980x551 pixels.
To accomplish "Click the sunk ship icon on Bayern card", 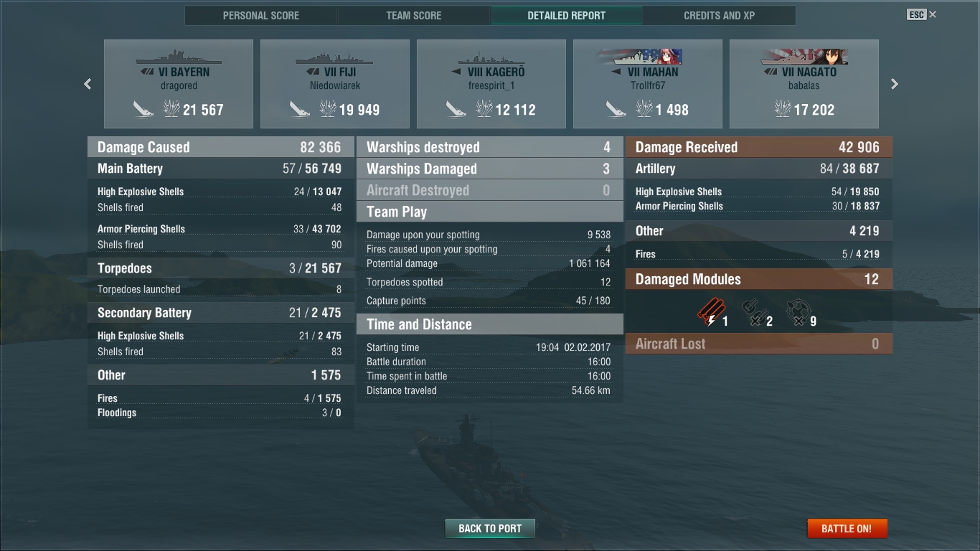I will pos(143,109).
